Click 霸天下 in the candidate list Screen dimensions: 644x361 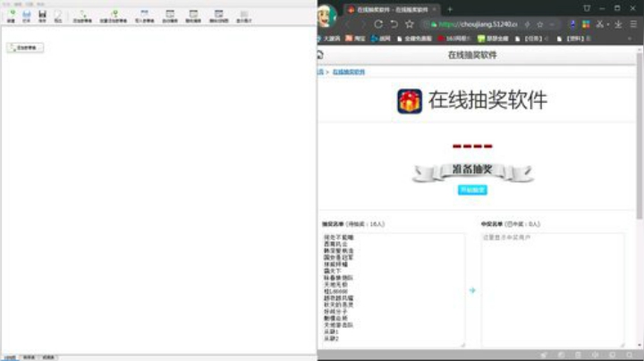(x=332, y=271)
